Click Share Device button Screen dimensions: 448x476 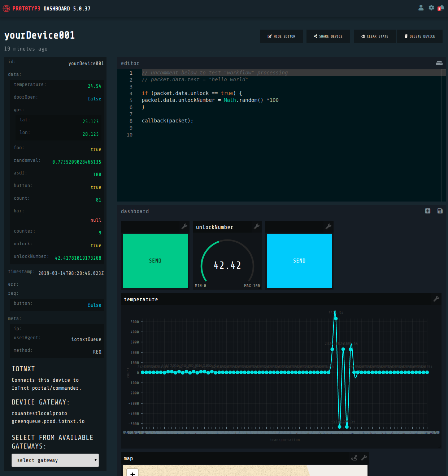(328, 36)
